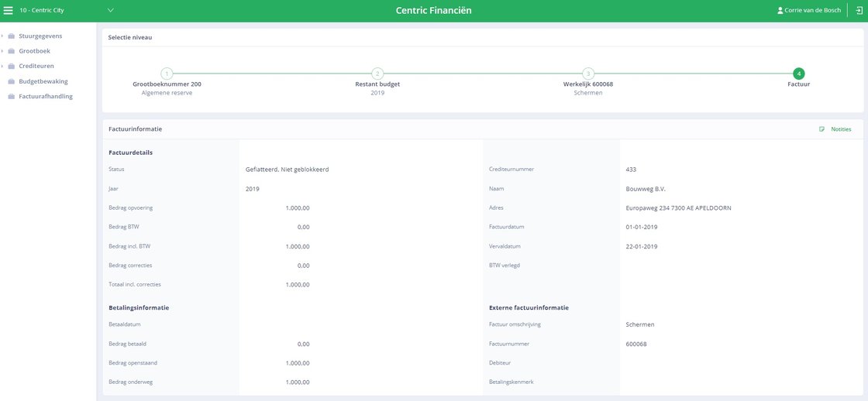
Task: Click the Restant budget label
Action: point(377,84)
